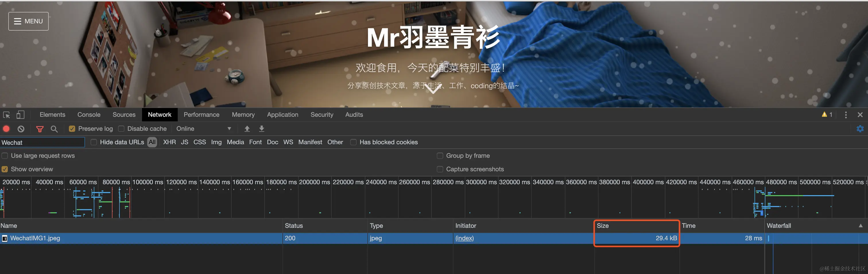Viewport: 868px width, 274px height.
Task: Click the import HAR upload icon
Action: tap(247, 129)
